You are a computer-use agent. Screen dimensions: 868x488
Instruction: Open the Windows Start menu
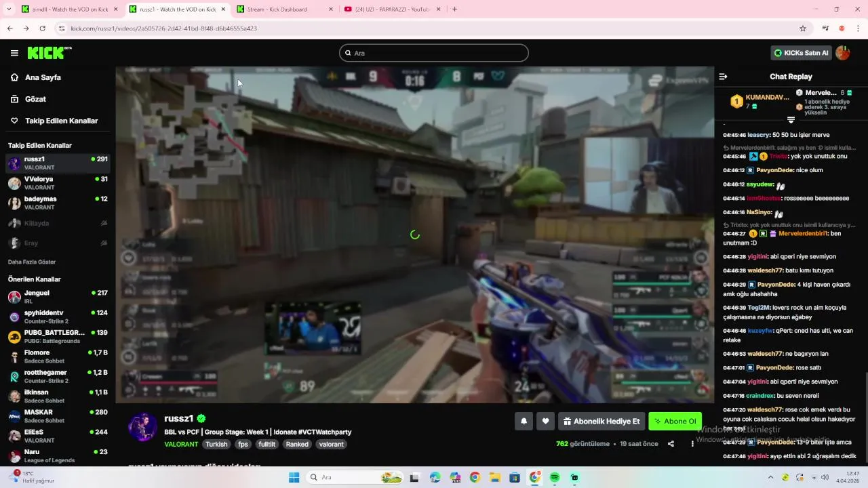tap(294, 478)
